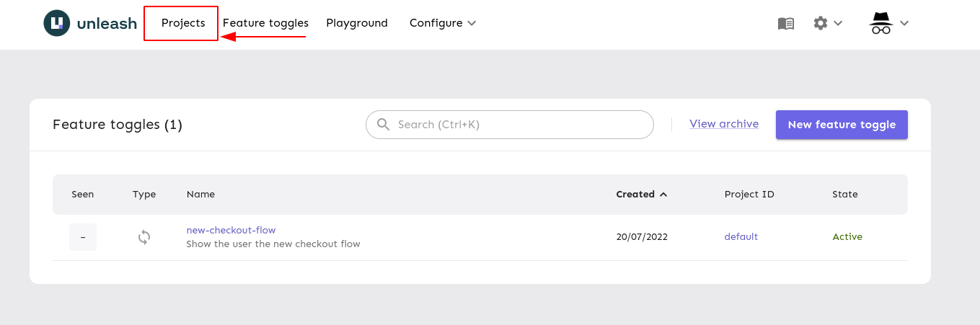
Task: Expand the user profile chevron
Action: click(904, 23)
